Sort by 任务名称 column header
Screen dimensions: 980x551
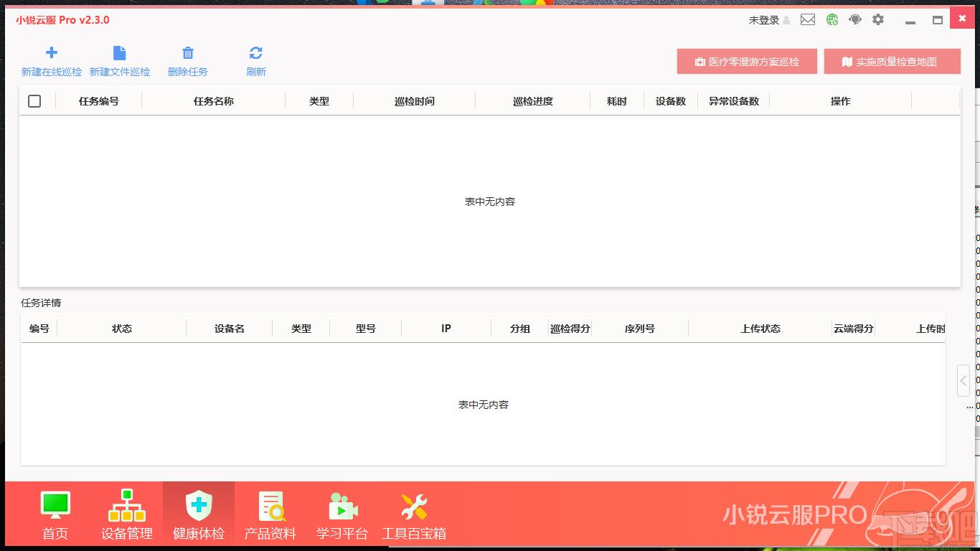(214, 101)
